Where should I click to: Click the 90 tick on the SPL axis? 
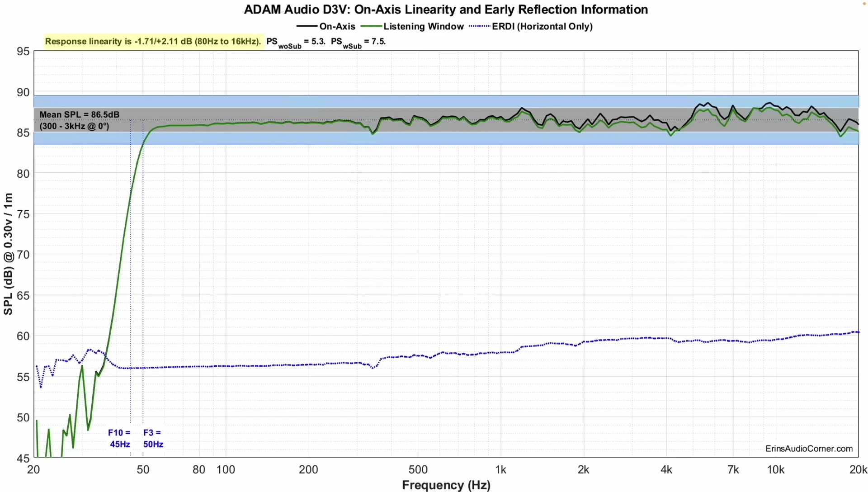(23, 92)
